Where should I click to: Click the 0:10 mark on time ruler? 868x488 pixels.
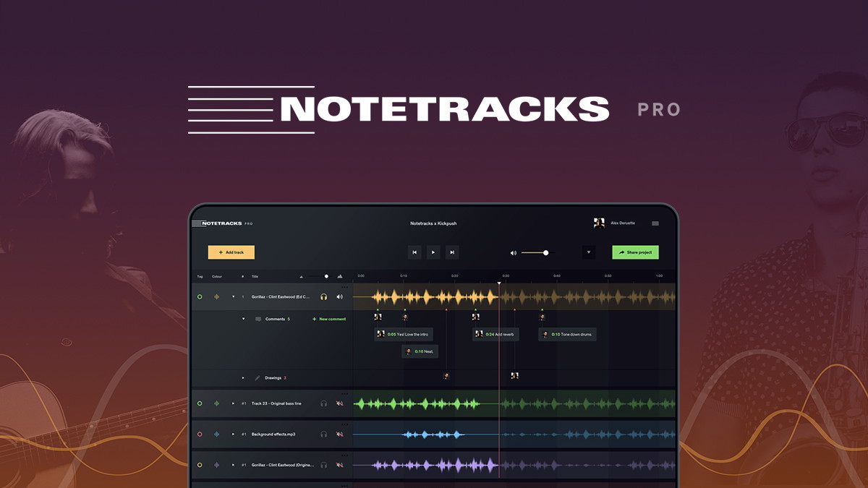click(x=404, y=276)
